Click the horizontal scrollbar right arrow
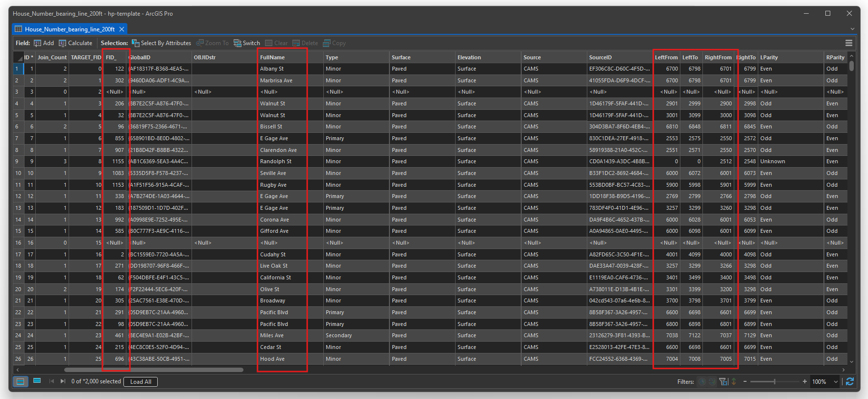This screenshot has height=399, width=868. [x=844, y=370]
